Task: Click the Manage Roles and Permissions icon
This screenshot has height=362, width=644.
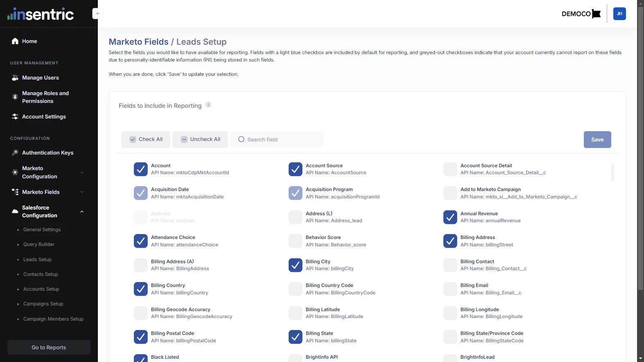Action: click(x=15, y=97)
